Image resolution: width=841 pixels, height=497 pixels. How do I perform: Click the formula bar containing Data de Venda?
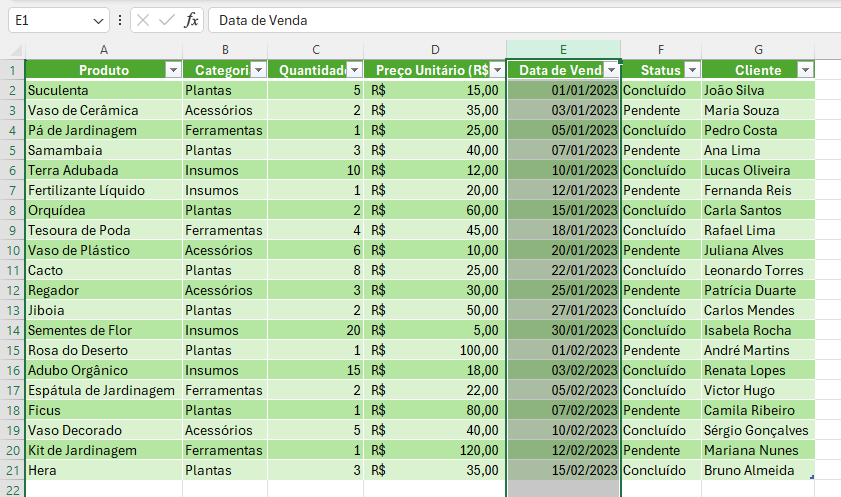point(525,20)
